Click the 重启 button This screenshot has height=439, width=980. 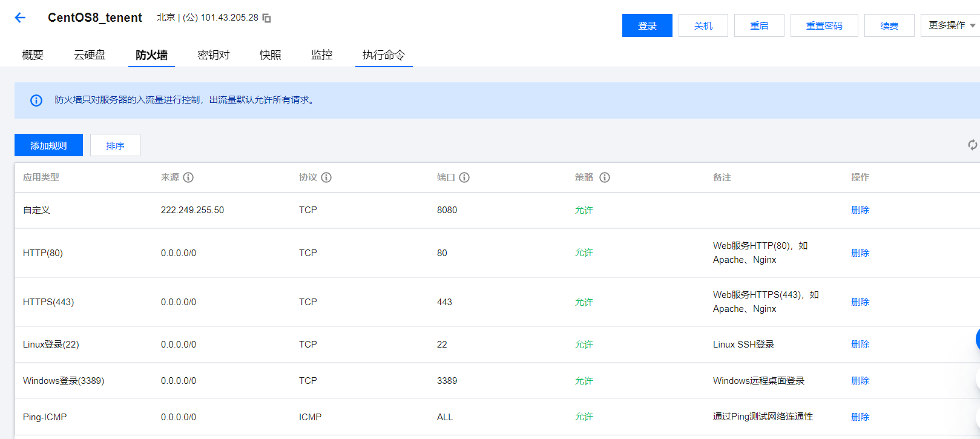(759, 25)
